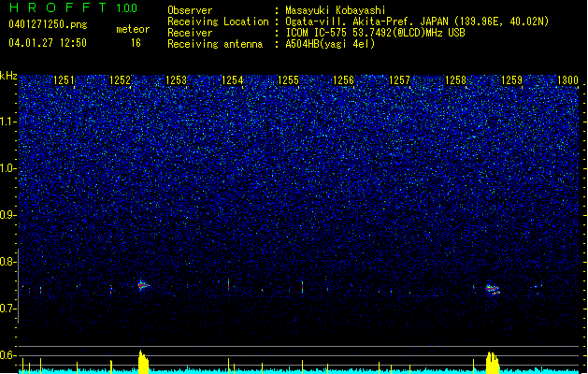Click the ICOM IC-575 receiver value
Screen dimensions: 588x374
375,33
